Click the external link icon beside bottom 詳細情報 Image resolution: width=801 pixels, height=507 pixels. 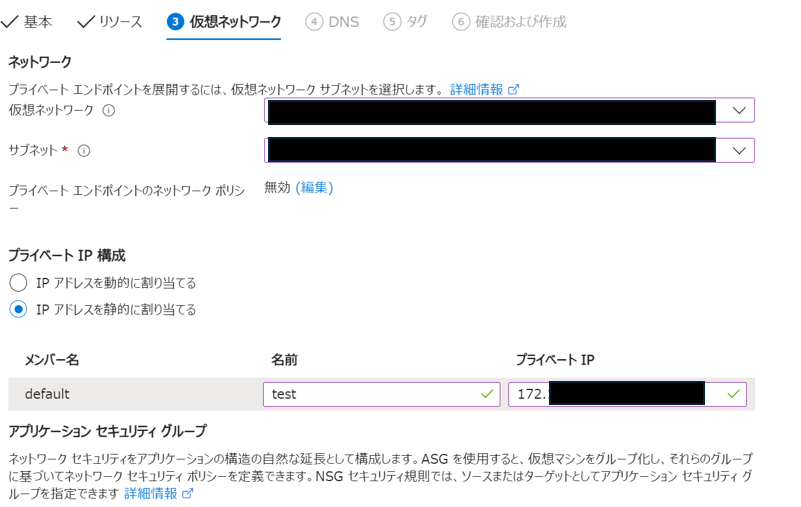click(187, 494)
